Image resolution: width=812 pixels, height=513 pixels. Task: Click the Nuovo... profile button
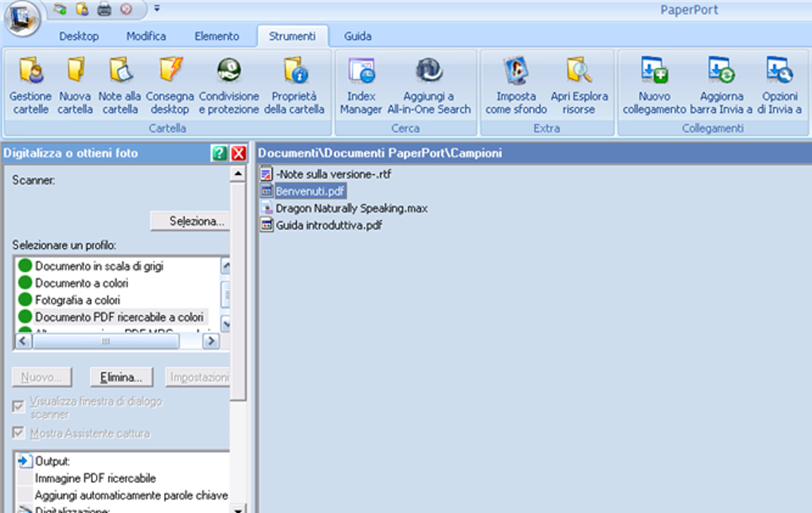42,378
